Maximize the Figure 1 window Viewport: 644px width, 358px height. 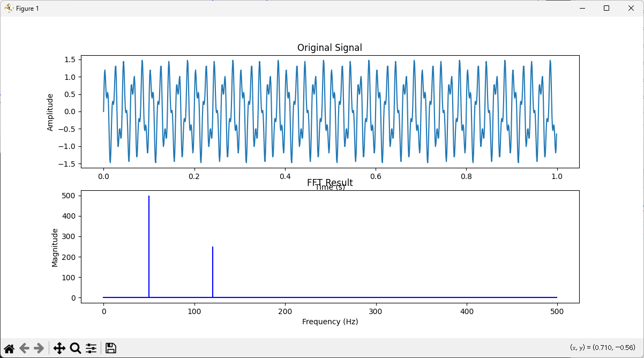(x=606, y=8)
